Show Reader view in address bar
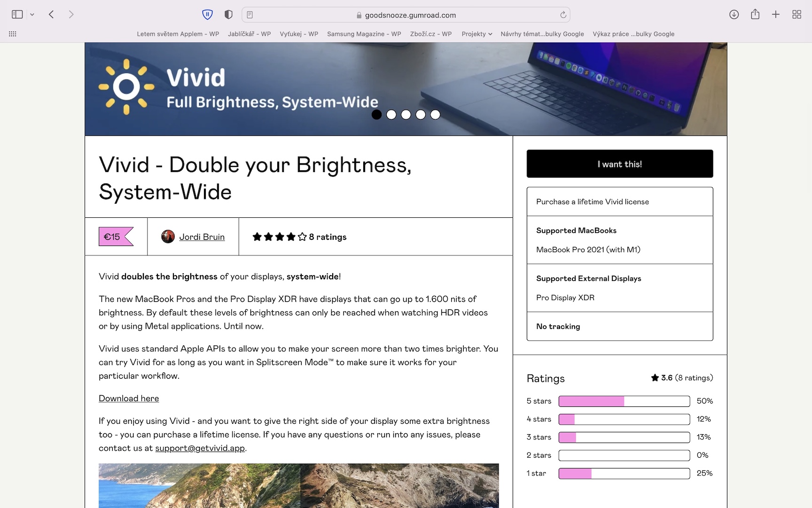Image resolution: width=812 pixels, height=508 pixels. [x=250, y=15]
